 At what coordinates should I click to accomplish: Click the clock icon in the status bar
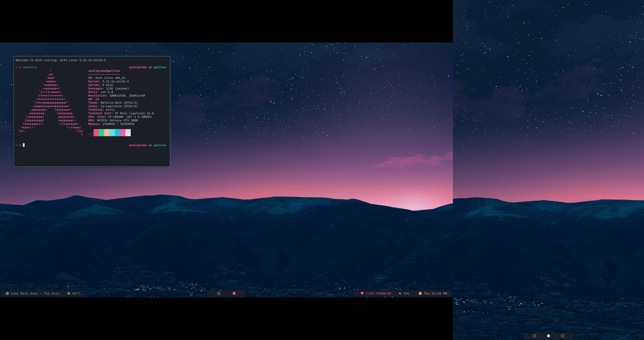coord(420,293)
